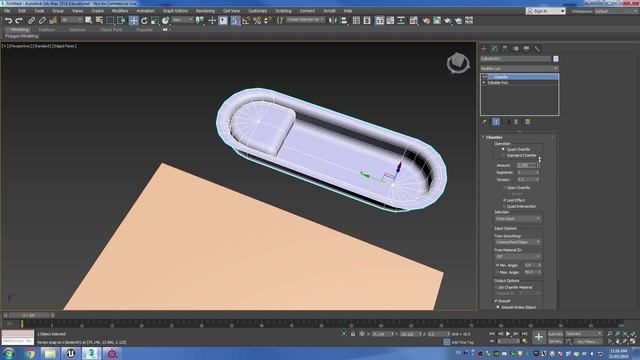This screenshot has height=360, width=640.
Task: Open the Modifier List dropdown
Action: click(519, 69)
